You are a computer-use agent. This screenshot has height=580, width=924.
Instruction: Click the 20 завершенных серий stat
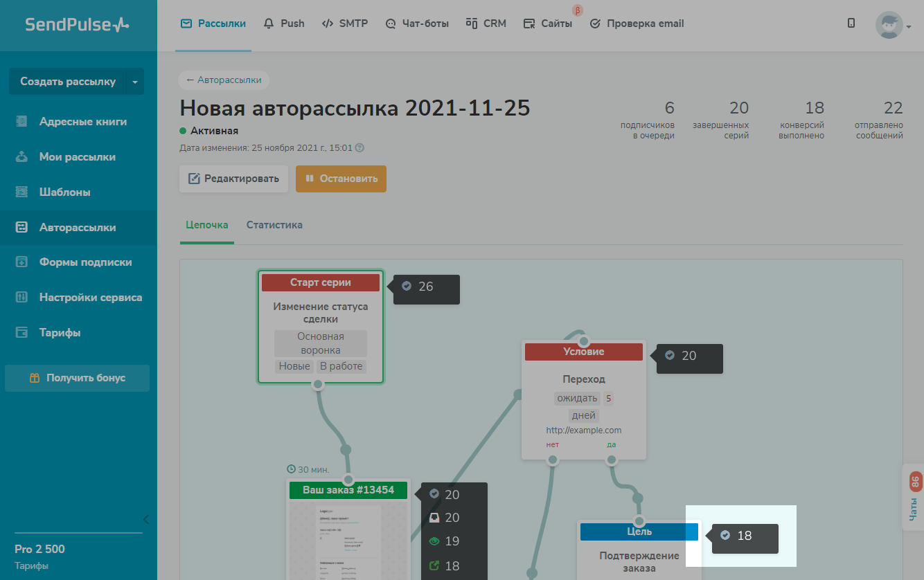tap(721, 120)
